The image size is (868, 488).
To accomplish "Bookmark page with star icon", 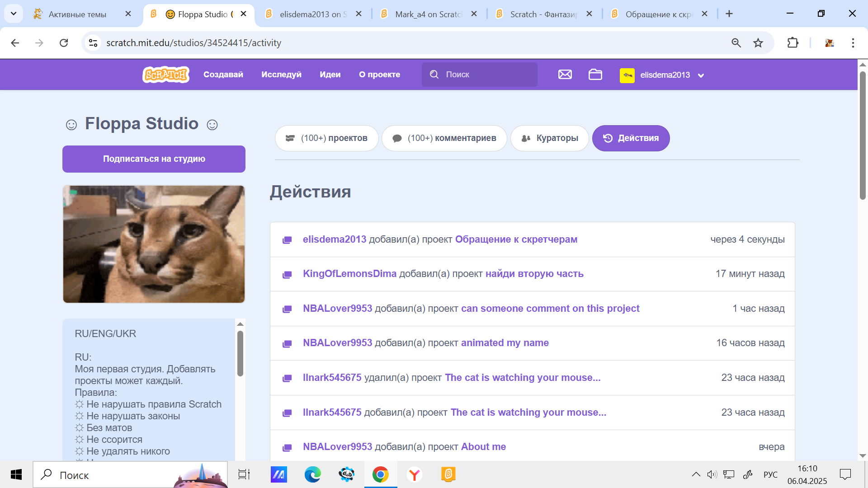I will (x=758, y=43).
